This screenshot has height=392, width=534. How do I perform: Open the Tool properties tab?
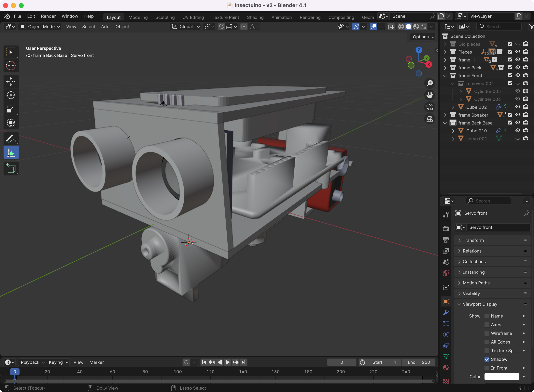[x=446, y=214]
